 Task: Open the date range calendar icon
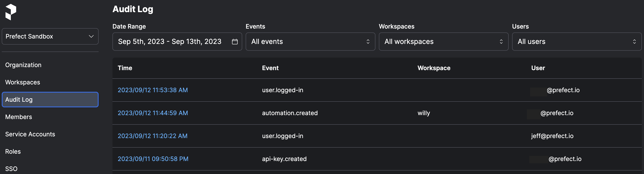tap(234, 42)
